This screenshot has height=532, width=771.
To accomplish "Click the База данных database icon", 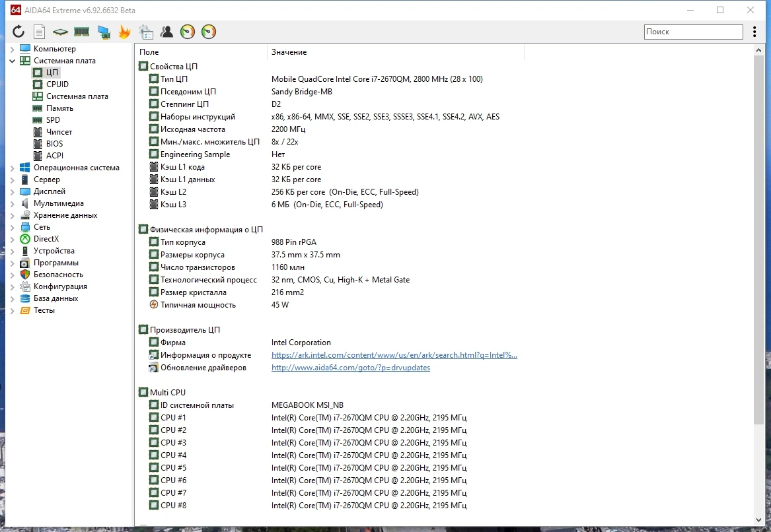I will click(25, 298).
